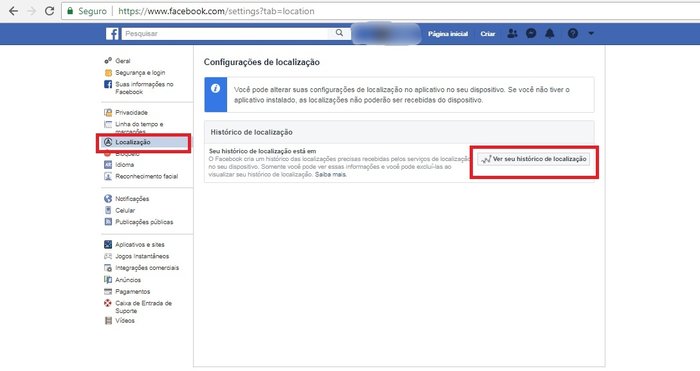Image resolution: width=700 pixels, height=371 pixels.
Task: Click the Facebook logo icon
Action: click(x=112, y=33)
